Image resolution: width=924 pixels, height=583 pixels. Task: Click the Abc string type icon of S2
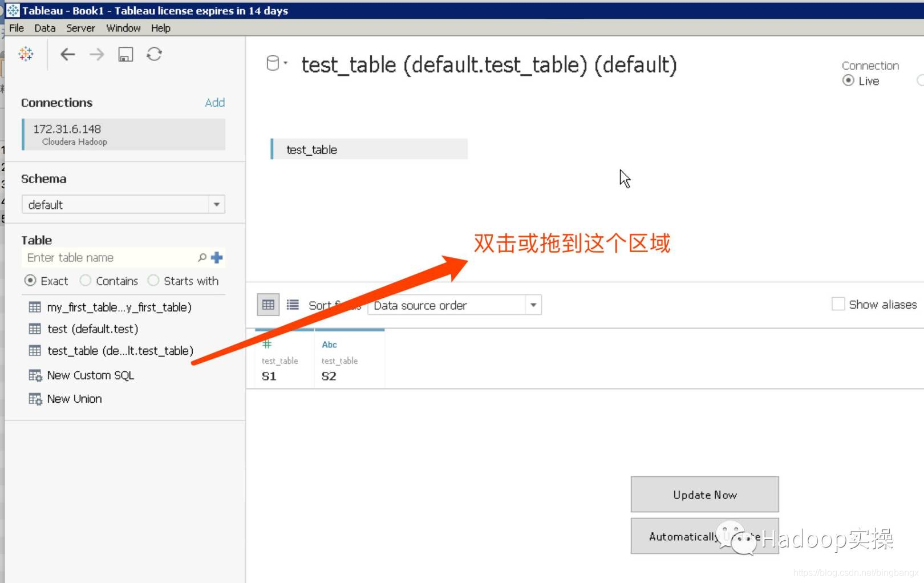tap(329, 345)
